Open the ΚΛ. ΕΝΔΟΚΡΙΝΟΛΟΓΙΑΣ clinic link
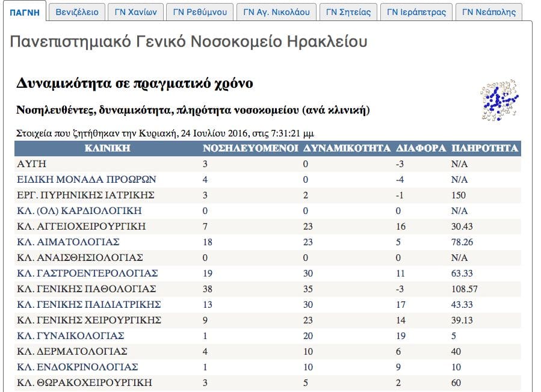Screen dimensions: 541x392 (78, 367)
